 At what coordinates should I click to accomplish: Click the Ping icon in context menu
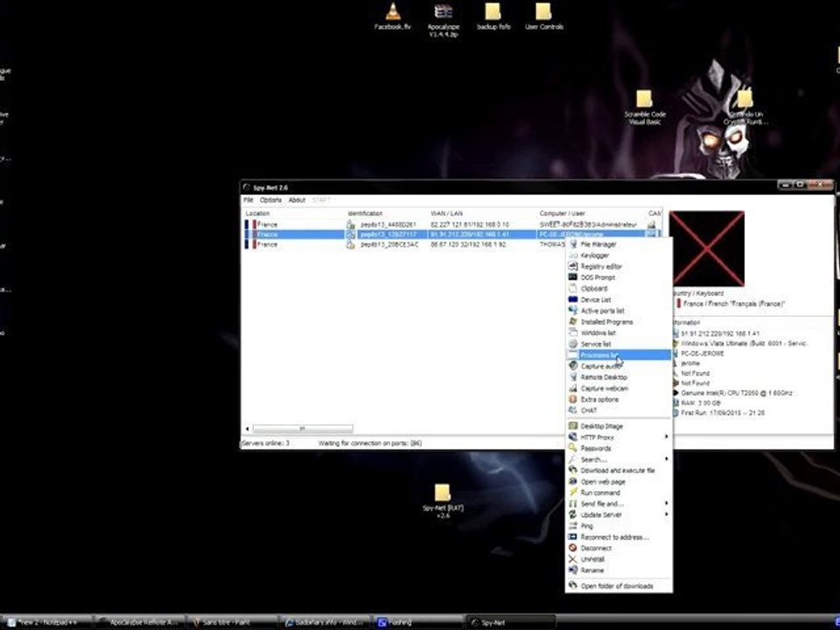coord(572,526)
